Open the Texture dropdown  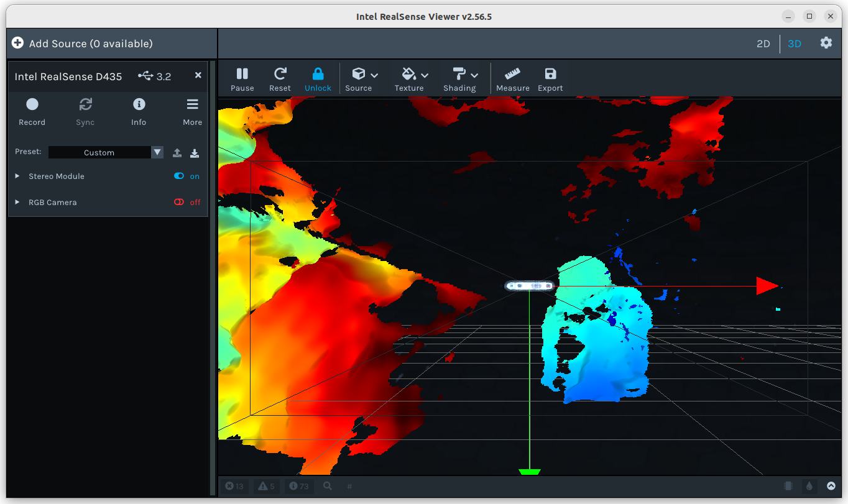412,79
